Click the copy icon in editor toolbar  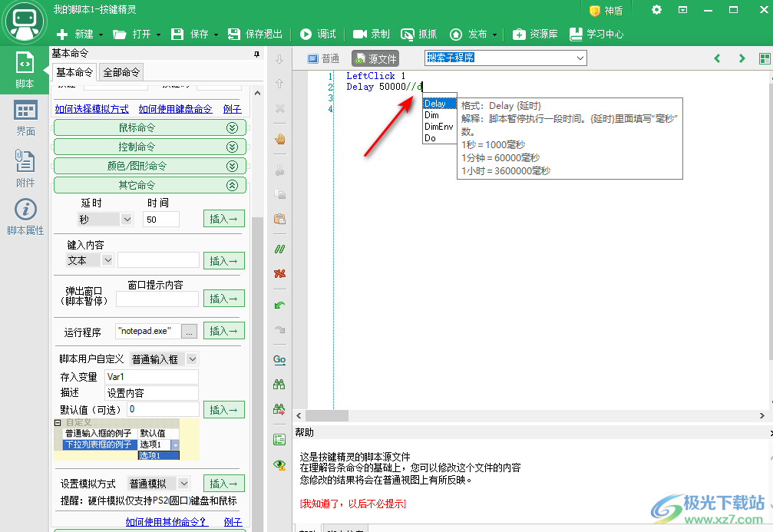pos(279,194)
